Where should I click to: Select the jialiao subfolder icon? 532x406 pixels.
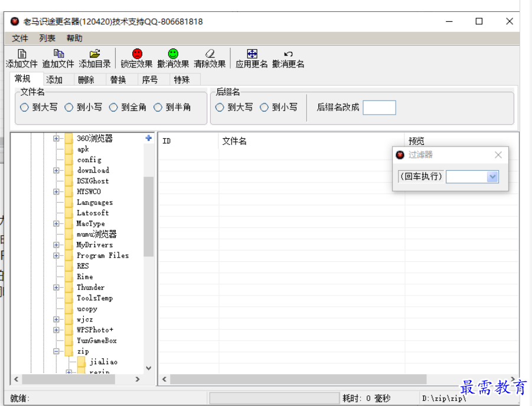[x=81, y=362]
